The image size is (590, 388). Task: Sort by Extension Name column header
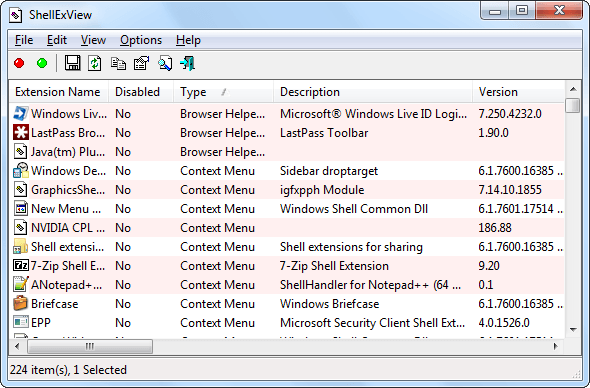[59, 92]
